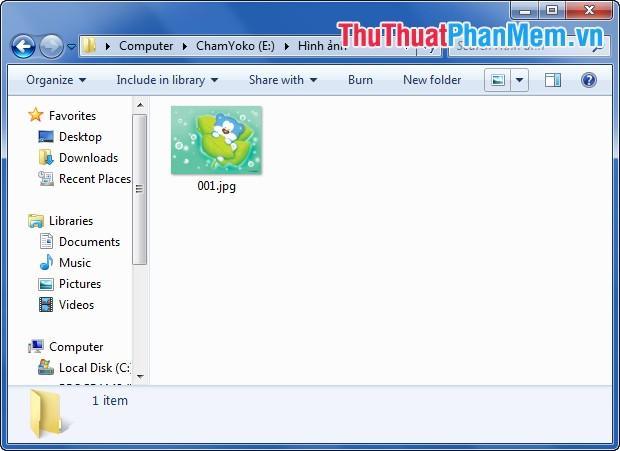Image resolution: width=620 pixels, height=451 pixels.
Task: Open the Music library
Action: (x=75, y=262)
